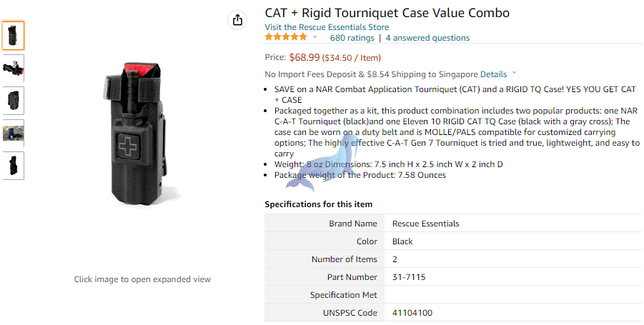Select the second thumbnail showing tourniquet sideways

click(13, 68)
